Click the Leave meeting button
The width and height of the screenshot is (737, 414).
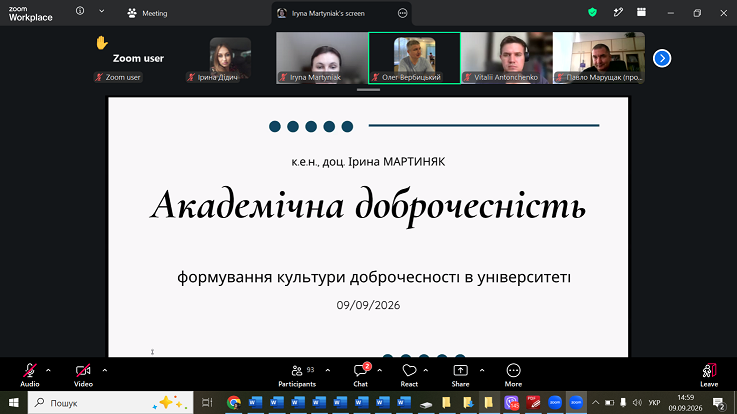[709, 375]
